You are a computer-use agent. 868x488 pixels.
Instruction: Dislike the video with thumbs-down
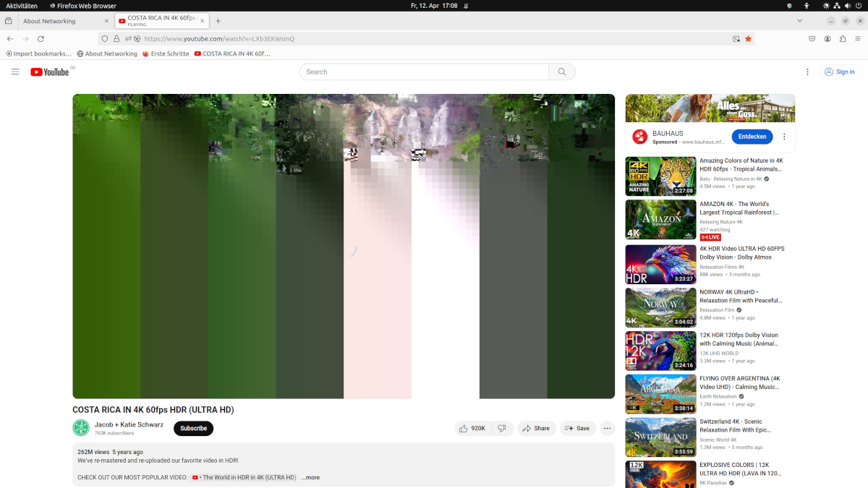pyautogui.click(x=502, y=429)
